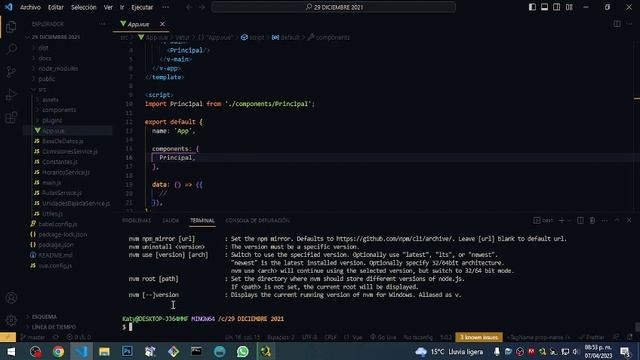Expand the assets folder
This screenshot has height=360, width=640.
(50, 100)
